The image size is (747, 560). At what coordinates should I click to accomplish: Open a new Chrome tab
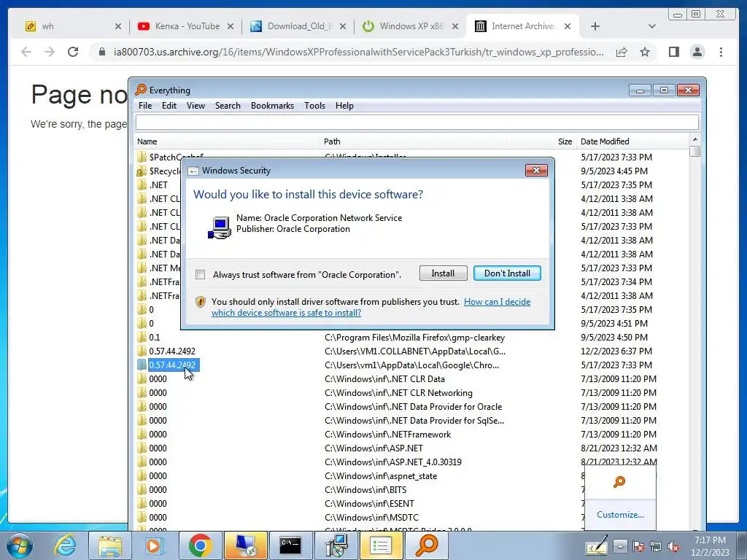click(x=595, y=26)
